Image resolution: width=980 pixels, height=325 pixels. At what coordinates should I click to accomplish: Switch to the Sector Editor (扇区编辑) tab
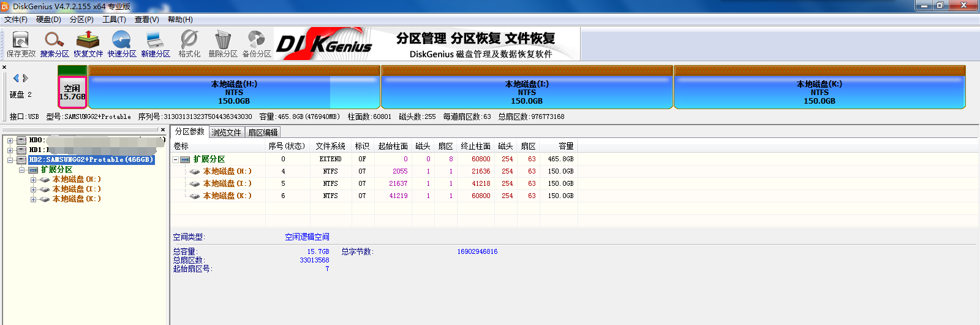click(263, 132)
